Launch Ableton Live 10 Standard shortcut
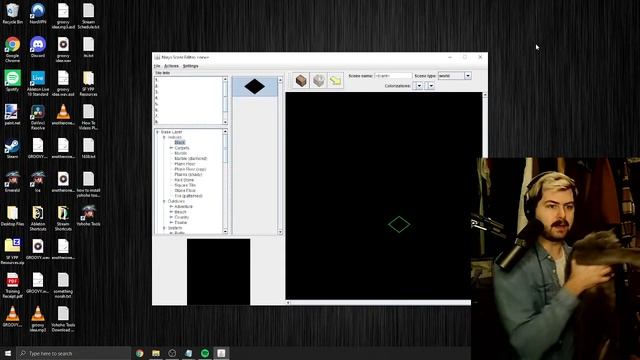Image resolution: width=640 pixels, height=360 pixels. pyautogui.click(x=38, y=83)
